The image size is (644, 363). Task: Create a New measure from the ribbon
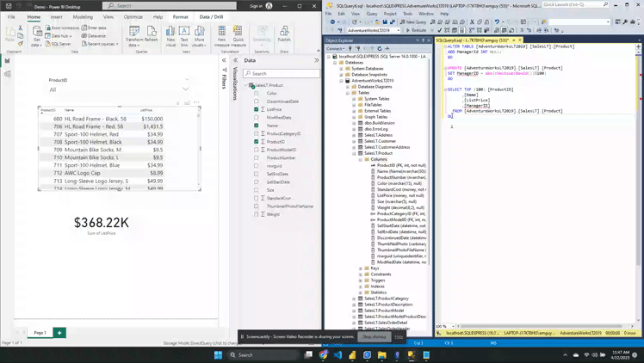tap(221, 34)
